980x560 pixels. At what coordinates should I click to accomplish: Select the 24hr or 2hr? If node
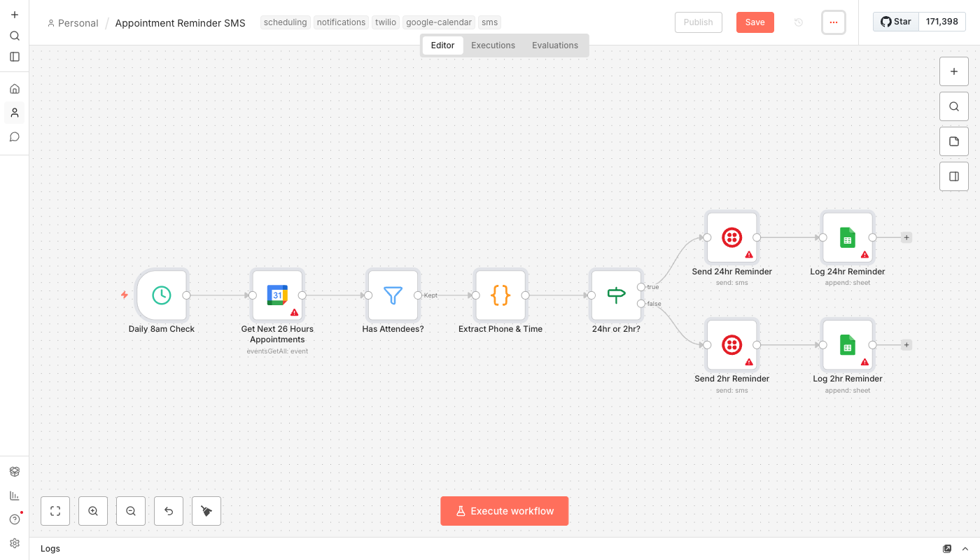coord(616,295)
